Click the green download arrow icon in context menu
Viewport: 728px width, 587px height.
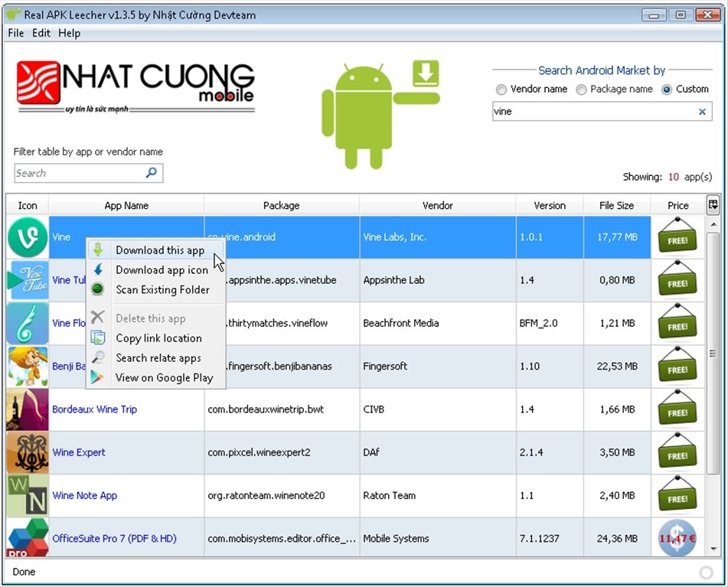pyautogui.click(x=97, y=249)
